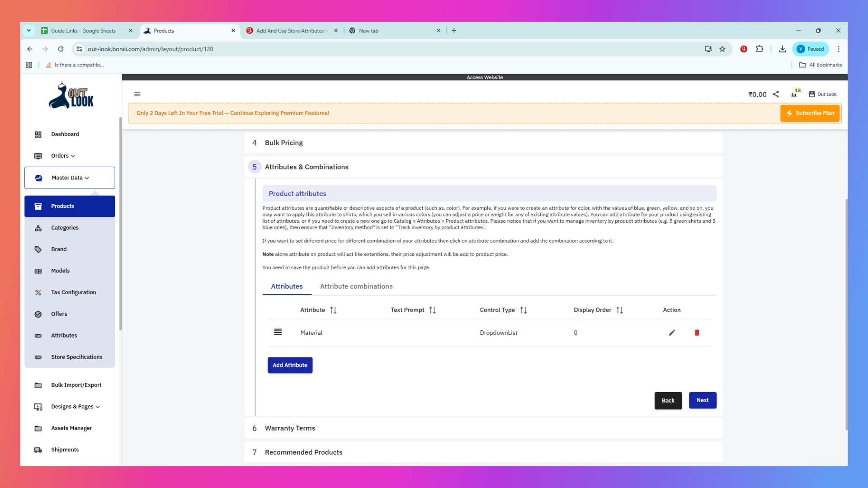868x488 pixels.
Task: Click the Subscribe Plan button
Action: [810, 113]
